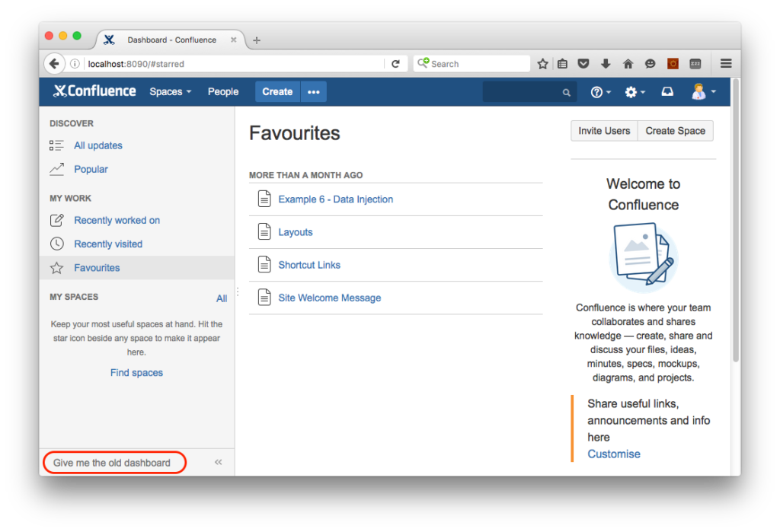Open the Customise link

click(614, 454)
